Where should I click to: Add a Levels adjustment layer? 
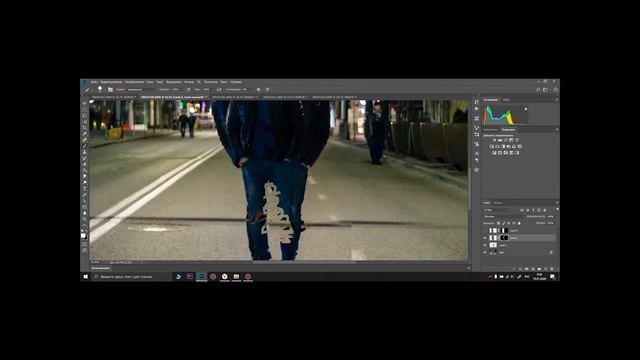click(x=500, y=140)
